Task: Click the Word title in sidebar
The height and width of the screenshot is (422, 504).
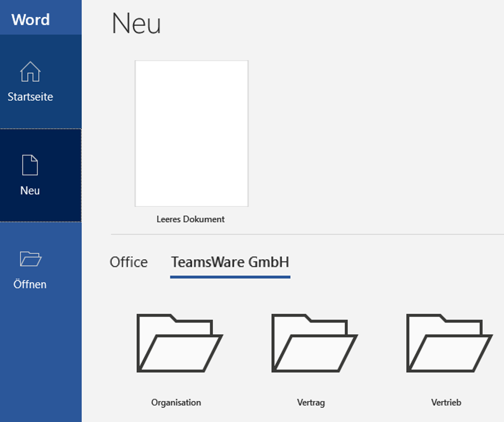Action: click(30, 20)
